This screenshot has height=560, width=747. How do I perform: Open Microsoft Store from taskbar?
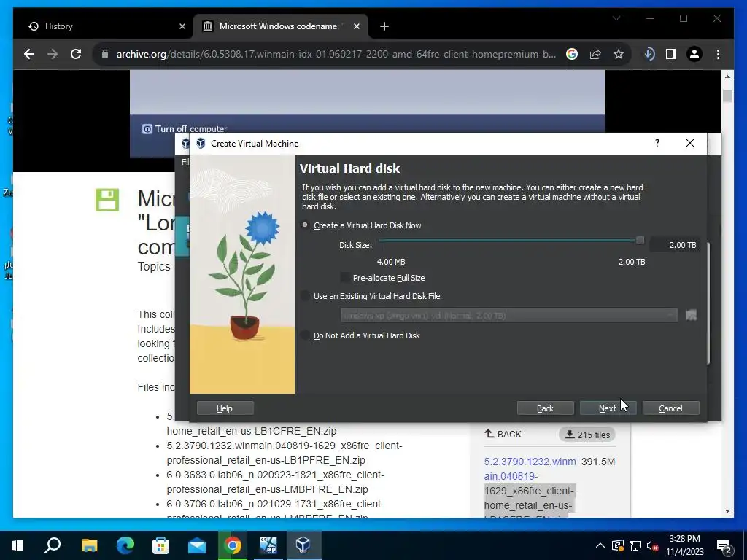tap(161, 545)
